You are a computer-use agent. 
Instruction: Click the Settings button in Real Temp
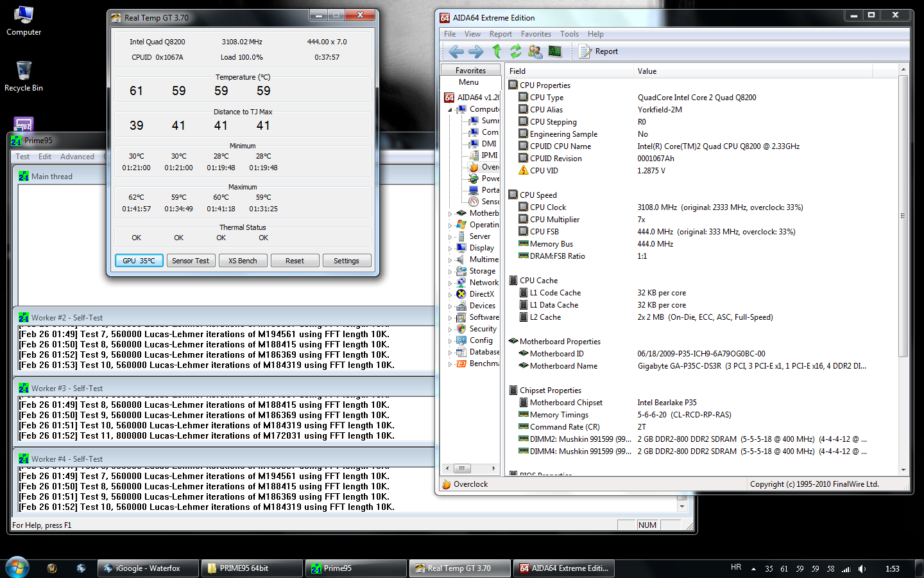(x=346, y=261)
